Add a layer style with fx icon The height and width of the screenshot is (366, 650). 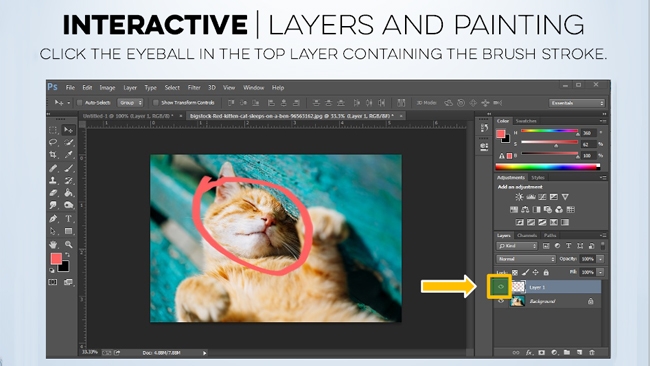[529, 353]
